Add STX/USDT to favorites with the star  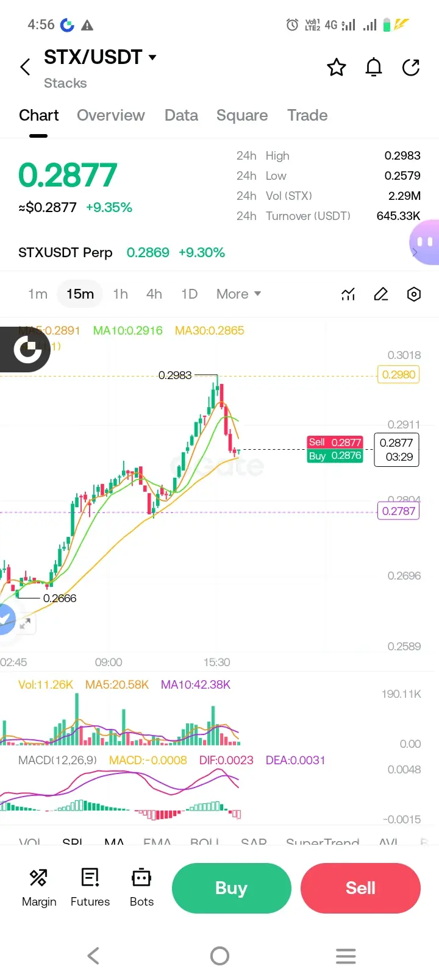(x=337, y=67)
